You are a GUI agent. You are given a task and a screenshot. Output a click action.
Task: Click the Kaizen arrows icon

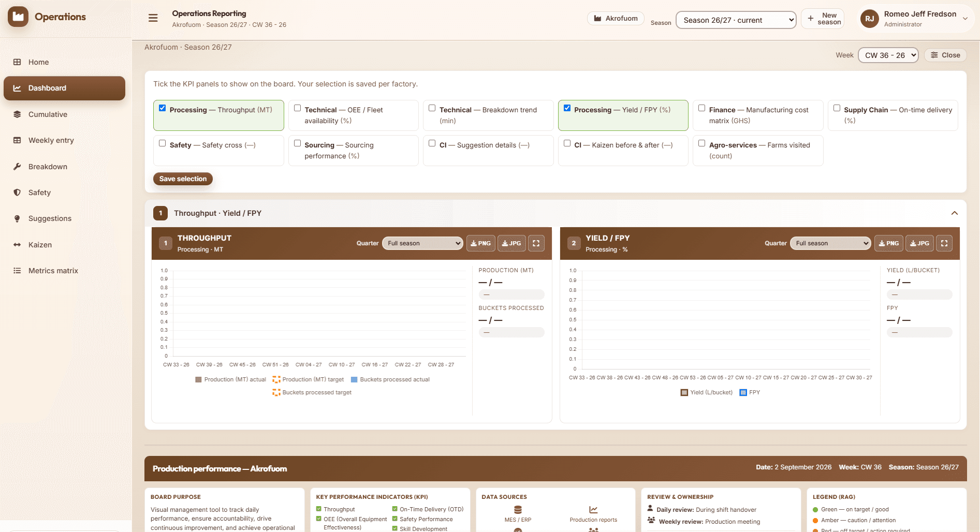[17, 245]
